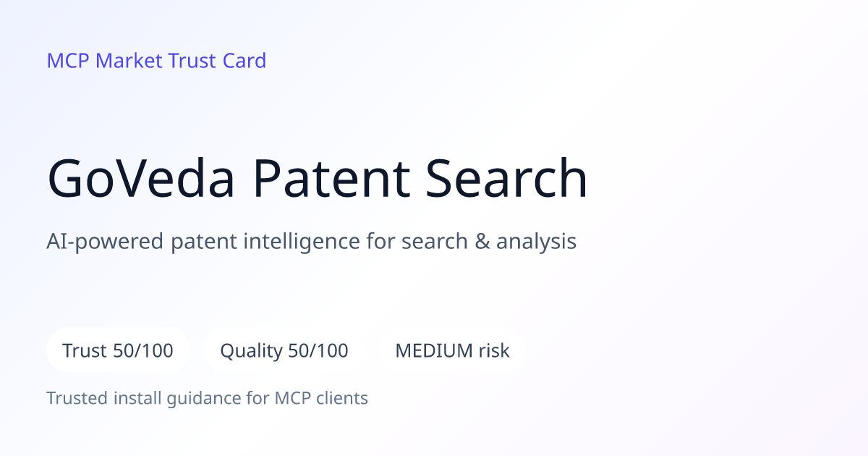Click the word Trusted in the footer line
This screenshot has height=456, width=868.
pos(76,398)
